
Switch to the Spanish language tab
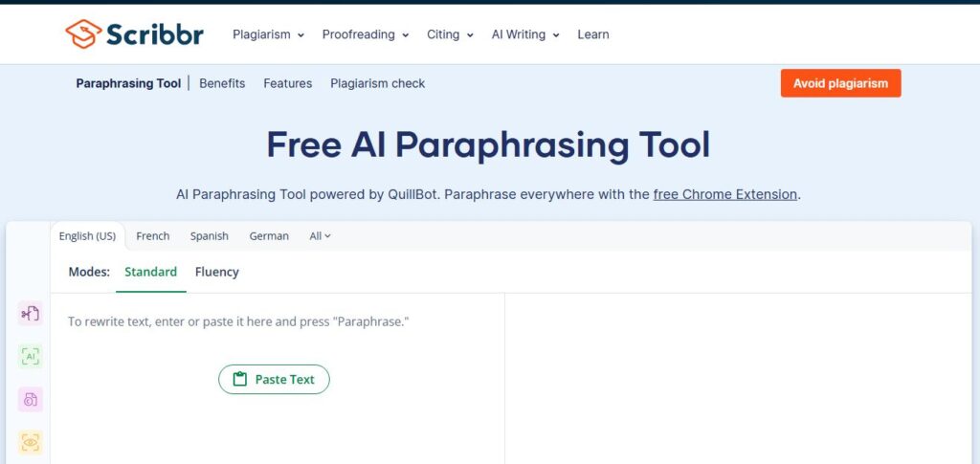[x=210, y=236]
